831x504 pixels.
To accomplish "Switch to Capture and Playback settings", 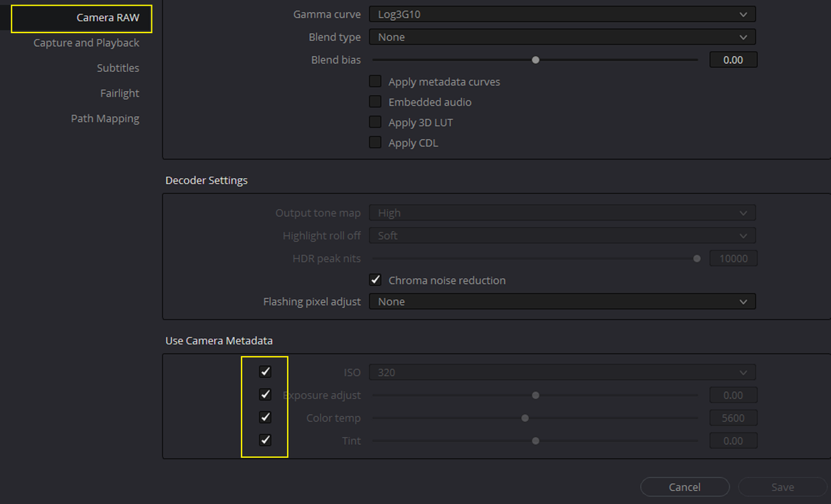I will click(x=86, y=43).
